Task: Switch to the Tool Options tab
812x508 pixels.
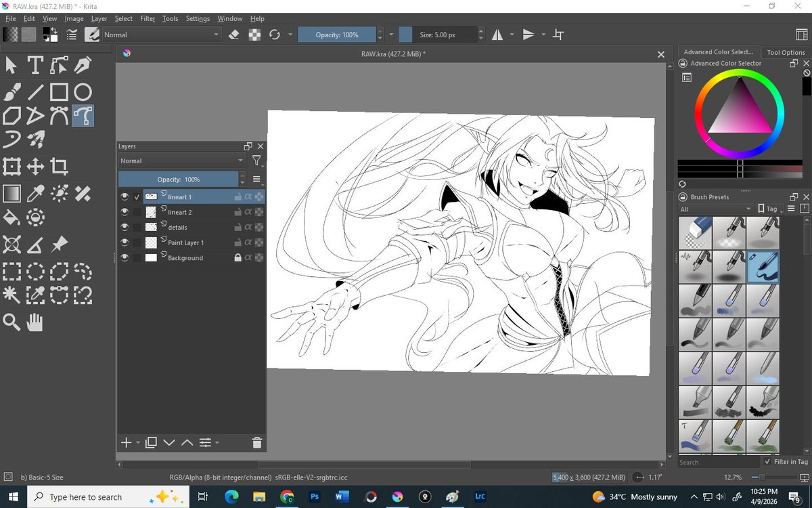Action: (x=786, y=52)
